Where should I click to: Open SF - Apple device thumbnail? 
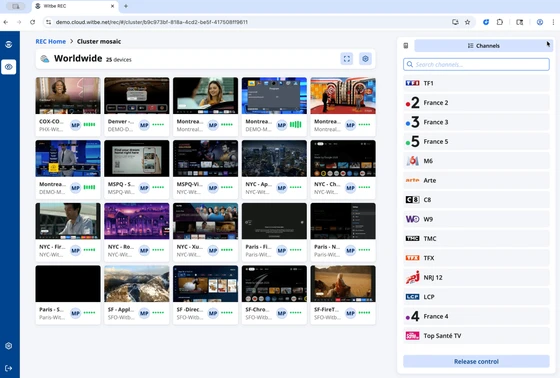[137, 284]
